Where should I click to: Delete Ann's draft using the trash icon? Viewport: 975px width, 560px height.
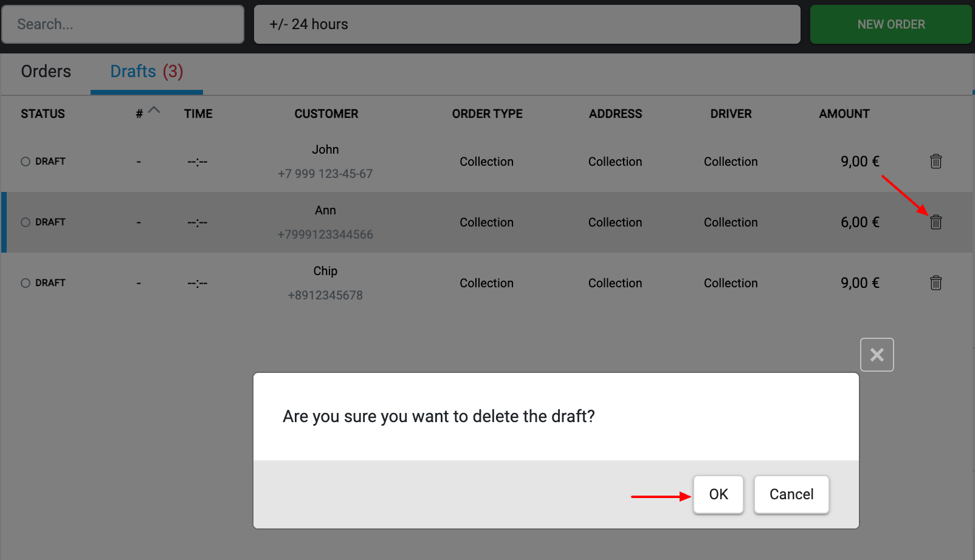pyautogui.click(x=935, y=222)
